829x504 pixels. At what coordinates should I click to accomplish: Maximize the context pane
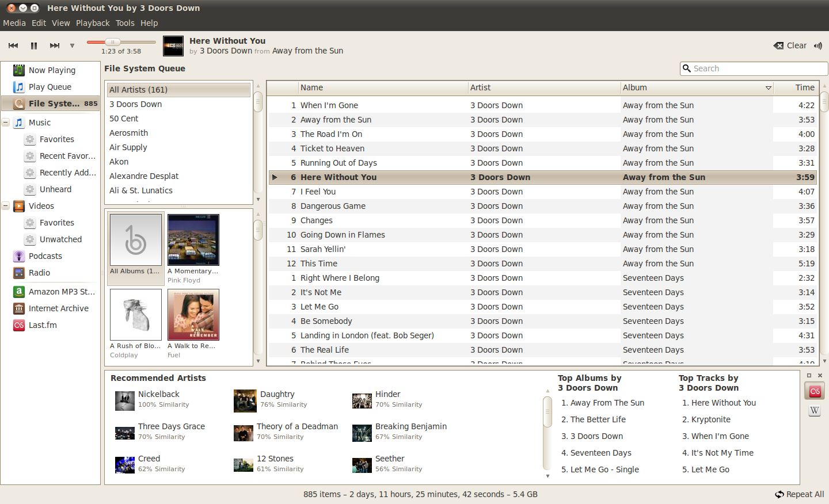click(809, 376)
